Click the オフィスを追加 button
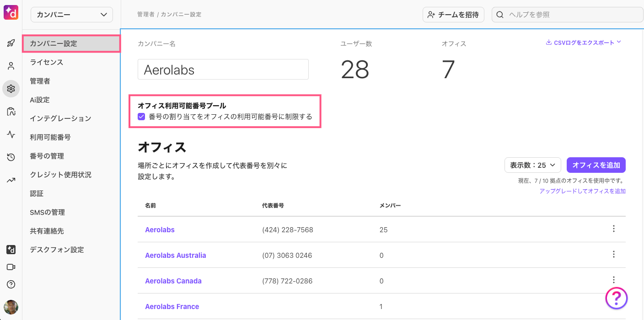The width and height of the screenshot is (644, 320). coord(596,165)
